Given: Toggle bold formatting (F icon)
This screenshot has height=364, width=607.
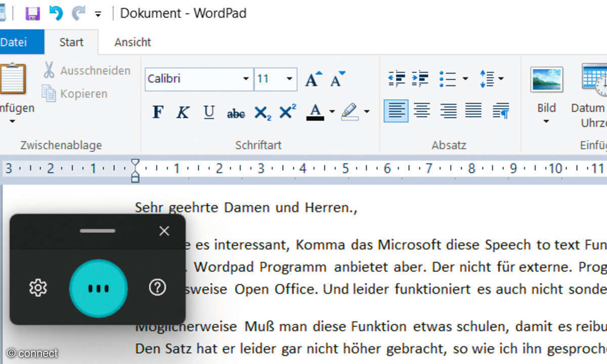Looking at the screenshot, I should [x=157, y=112].
